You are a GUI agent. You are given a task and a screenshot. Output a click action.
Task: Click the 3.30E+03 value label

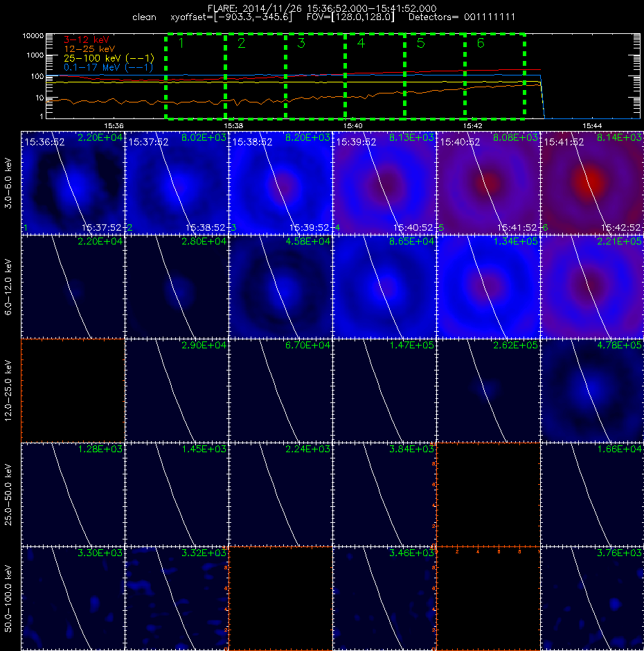pyautogui.click(x=100, y=553)
